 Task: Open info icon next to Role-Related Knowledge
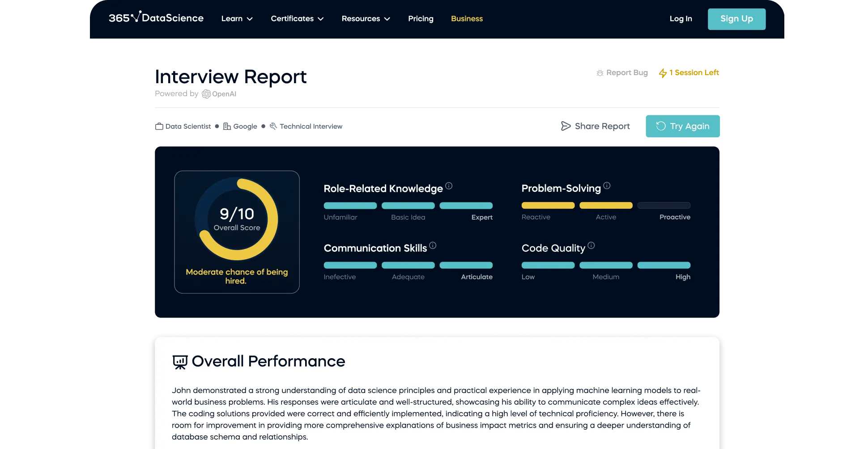click(449, 186)
